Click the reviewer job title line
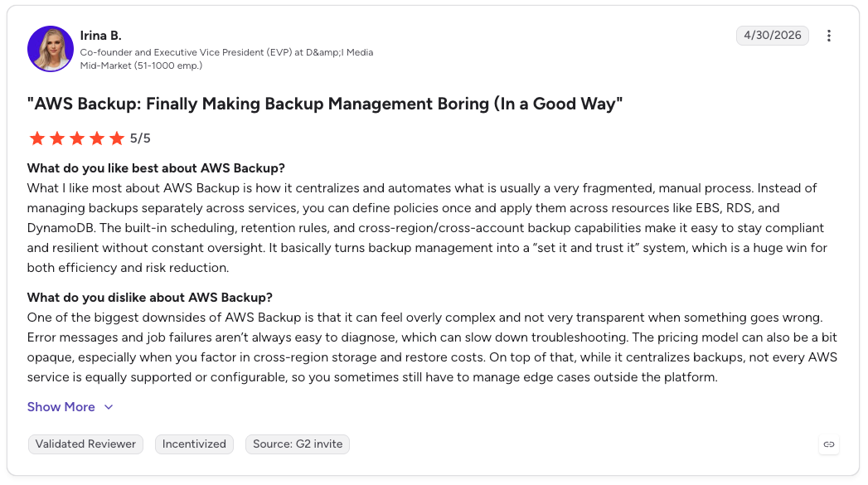The image size is (868, 485). pos(226,52)
